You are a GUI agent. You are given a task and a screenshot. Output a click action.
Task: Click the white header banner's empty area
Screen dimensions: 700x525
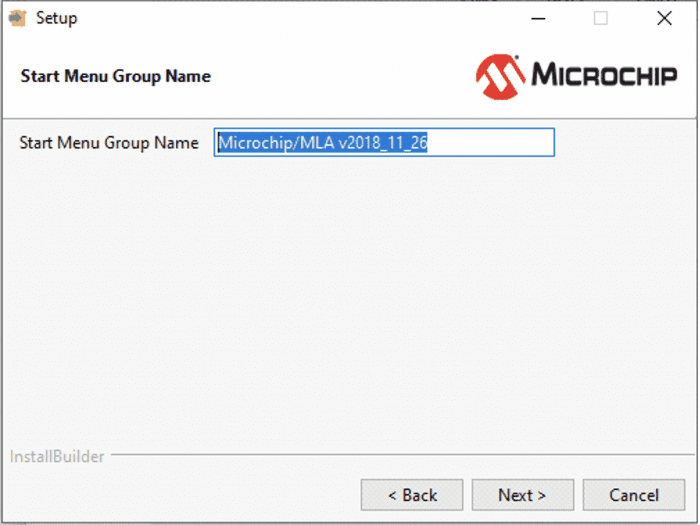coord(340,77)
